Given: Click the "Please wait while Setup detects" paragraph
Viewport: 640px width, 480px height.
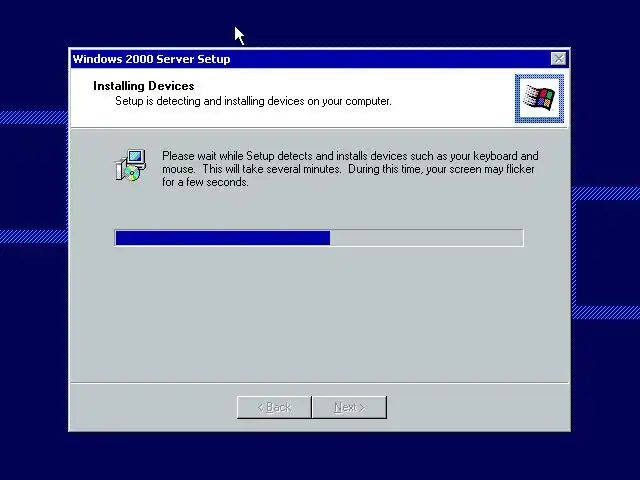Looking at the screenshot, I should 350,169.
